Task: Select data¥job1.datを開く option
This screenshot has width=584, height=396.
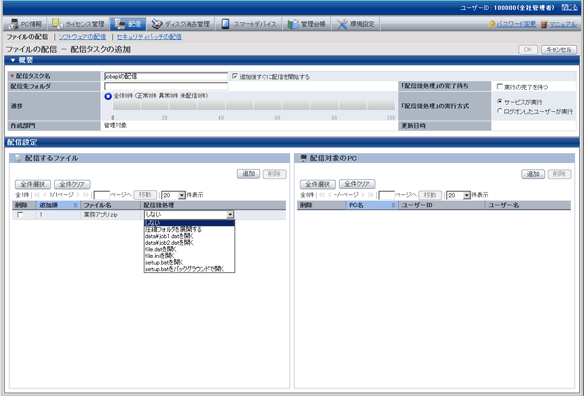Action: [189, 236]
